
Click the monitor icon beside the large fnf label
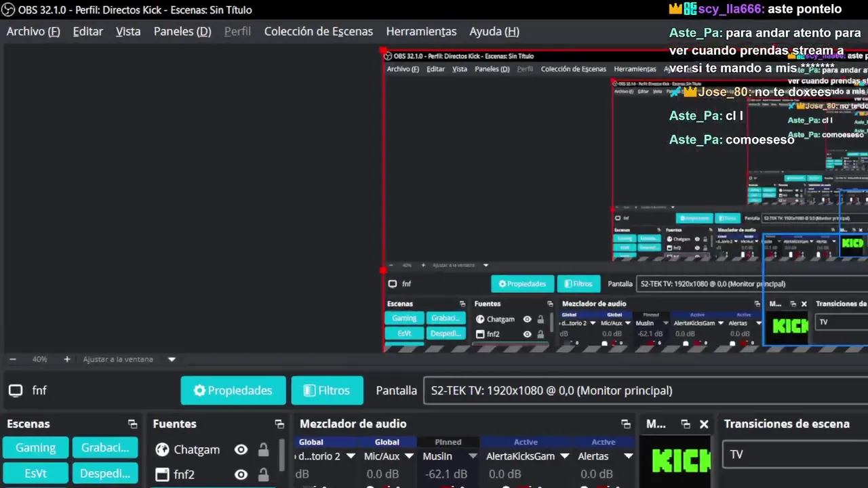click(x=16, y=390)
